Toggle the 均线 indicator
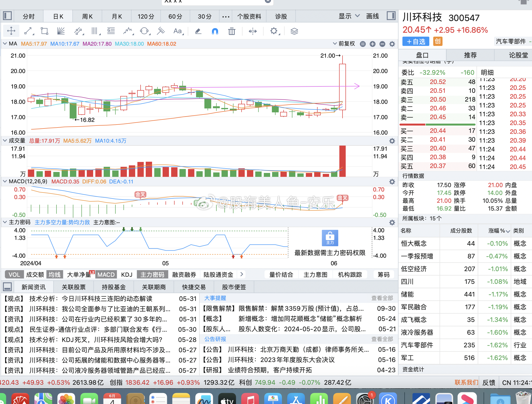The width and height of the screenshot is (532, 404). (55, 275)
